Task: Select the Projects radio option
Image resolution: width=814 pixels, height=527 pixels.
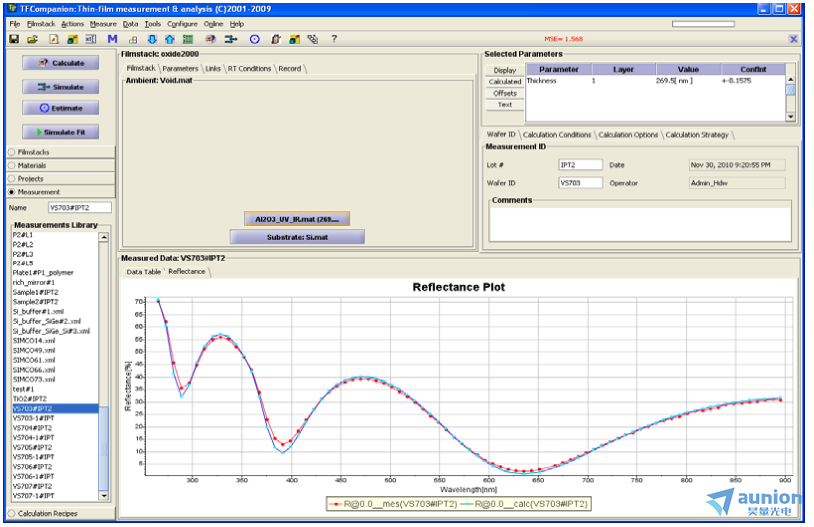Action: (11, 179)
